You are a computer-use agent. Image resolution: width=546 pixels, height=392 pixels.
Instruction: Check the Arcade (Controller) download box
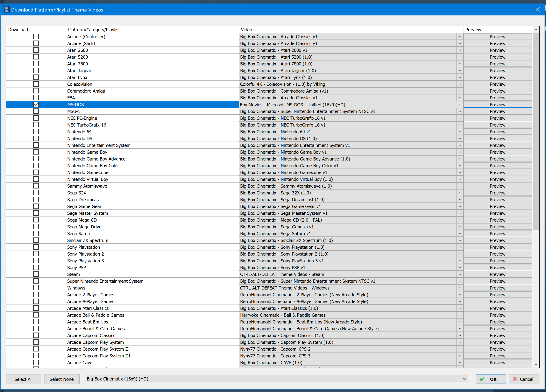pos(36,37)
